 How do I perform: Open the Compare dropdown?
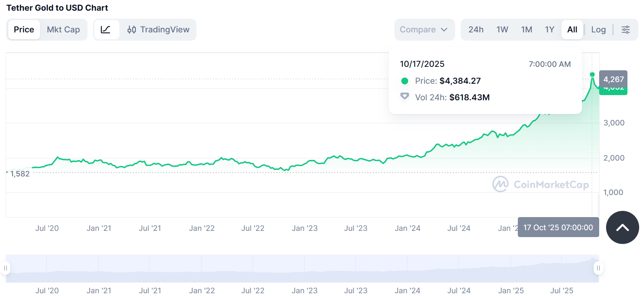click(418, 30)
